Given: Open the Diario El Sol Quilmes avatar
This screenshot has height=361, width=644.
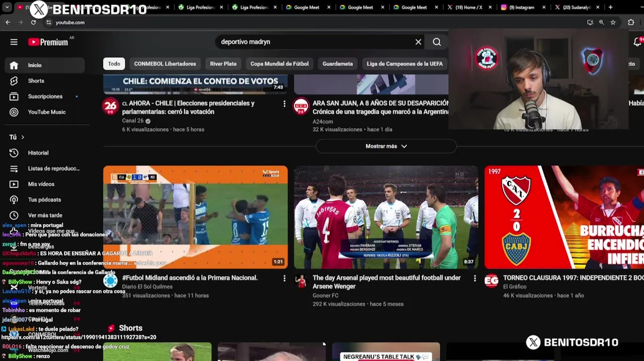Looking at the screenshot, I should pyautogui.click(x=110, y=281).
